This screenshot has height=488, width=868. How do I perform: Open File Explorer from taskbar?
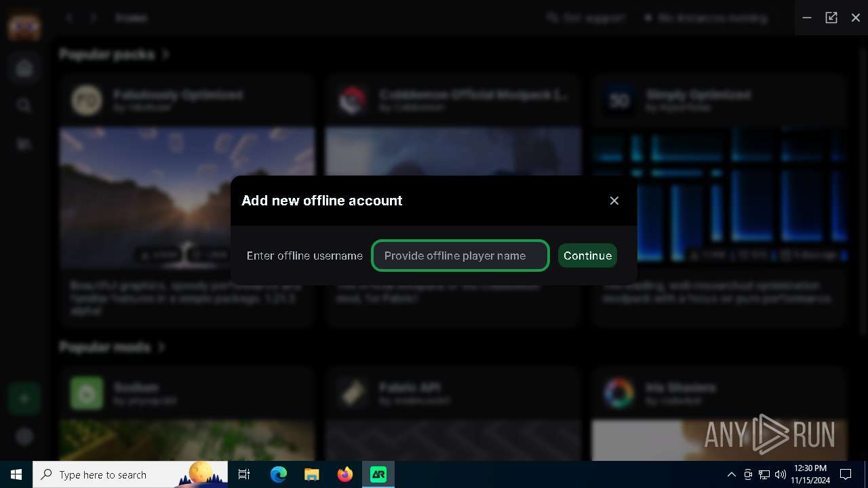312,474
